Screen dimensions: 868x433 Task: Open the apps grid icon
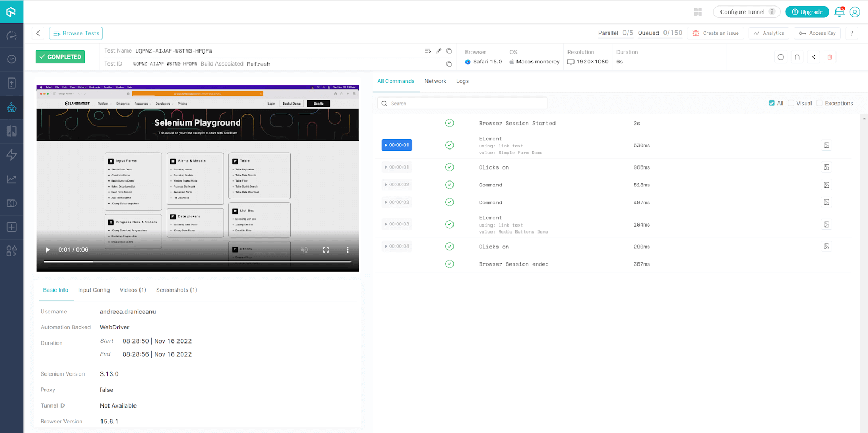698,12
